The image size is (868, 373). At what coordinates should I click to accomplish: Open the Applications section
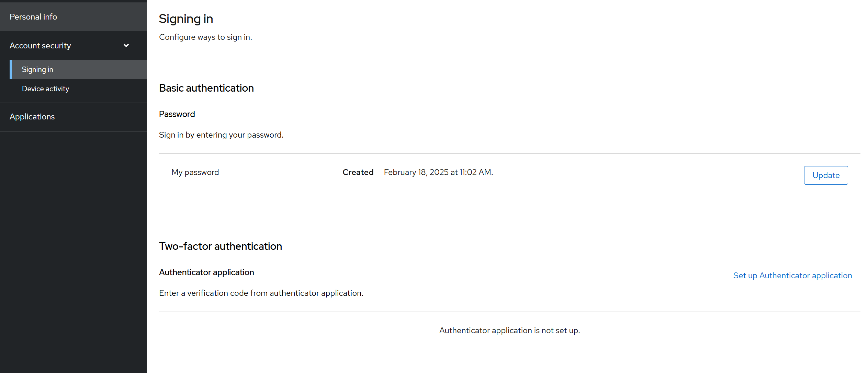[32, 117]
